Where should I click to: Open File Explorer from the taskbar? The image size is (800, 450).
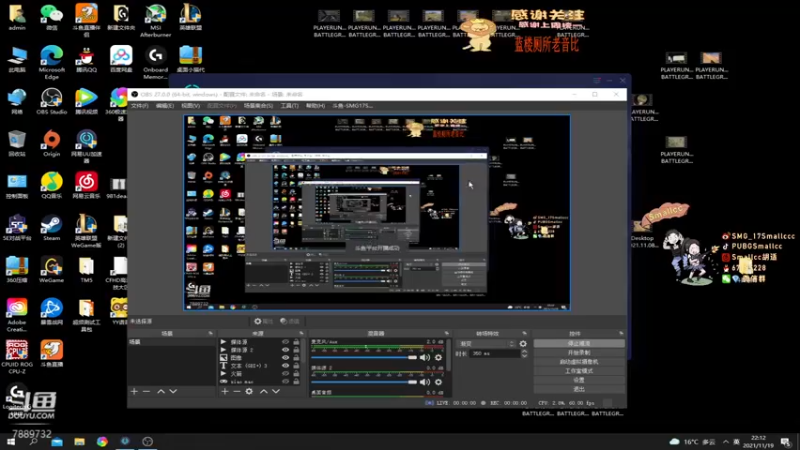[80, 442]
